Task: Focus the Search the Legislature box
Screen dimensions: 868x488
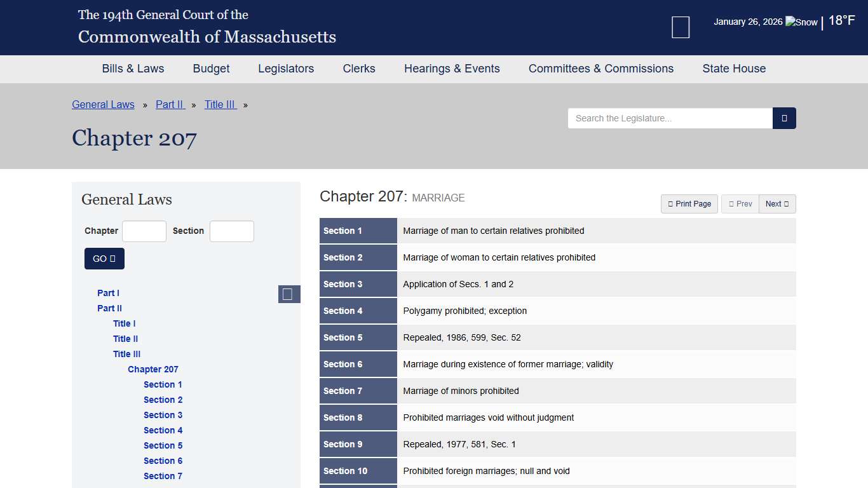Action: click(x=670, y=118)
